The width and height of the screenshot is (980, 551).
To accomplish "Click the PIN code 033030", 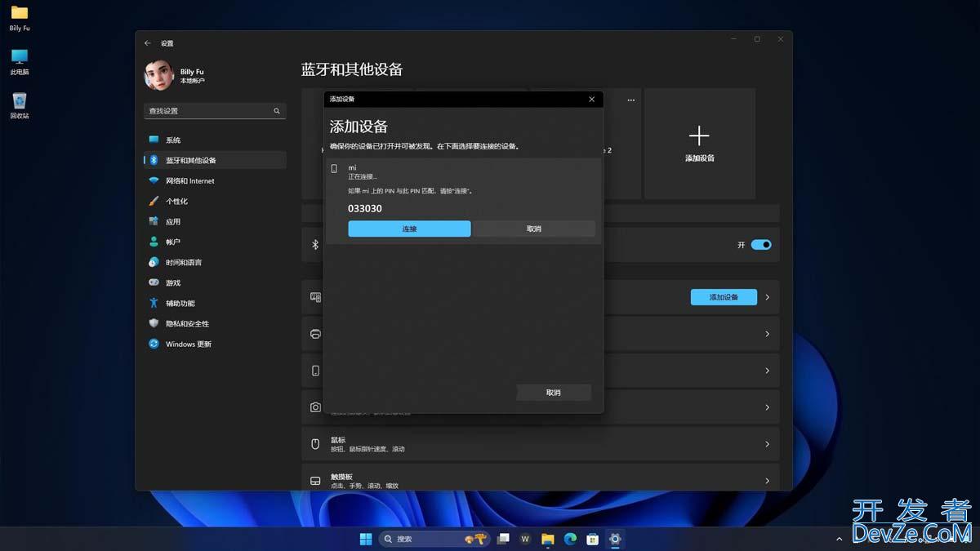I will point(365,208).
